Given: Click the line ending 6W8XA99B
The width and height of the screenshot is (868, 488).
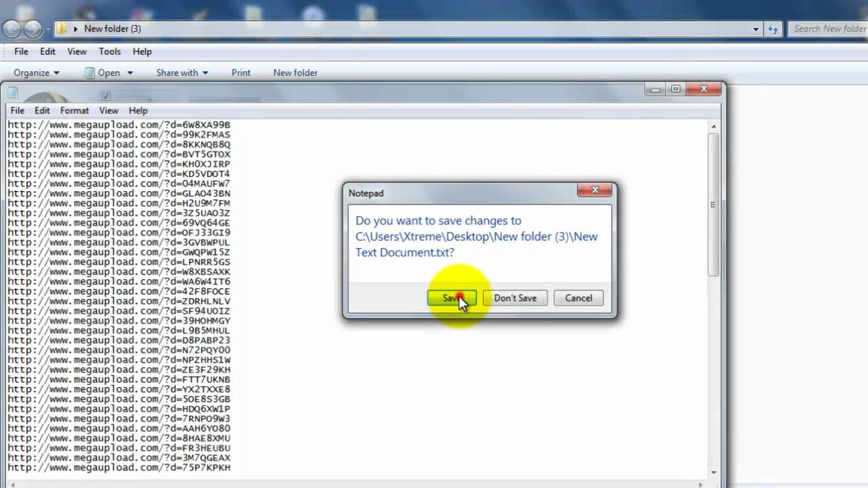Looking at the screenshot, I should point(119,125).
